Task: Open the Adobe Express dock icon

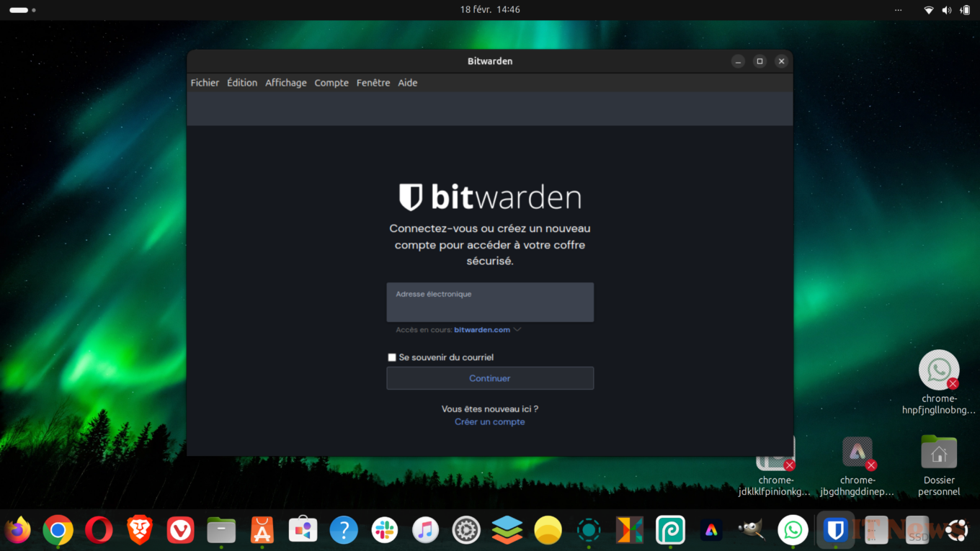Action: tap(711, 531)
